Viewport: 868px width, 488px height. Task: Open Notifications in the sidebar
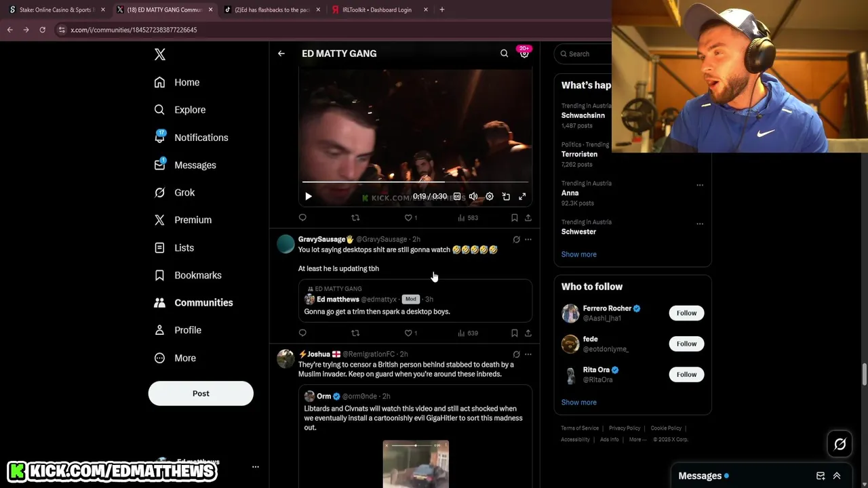coord(191,137)
